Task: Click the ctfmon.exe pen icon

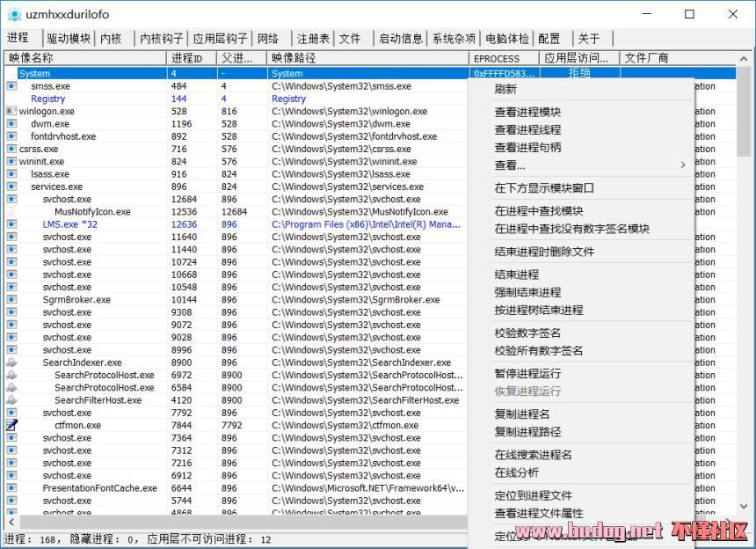Action: [x=11, y=425]
